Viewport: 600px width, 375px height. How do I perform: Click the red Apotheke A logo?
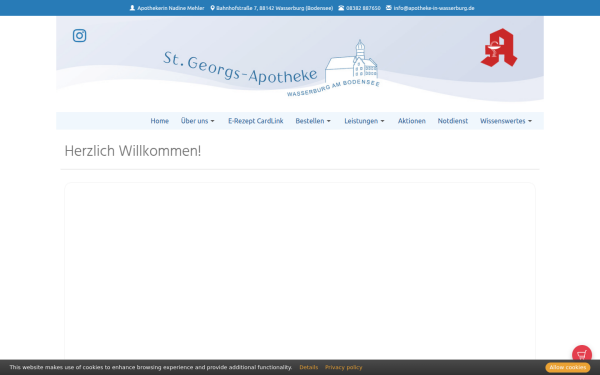[x=499, y=47]
